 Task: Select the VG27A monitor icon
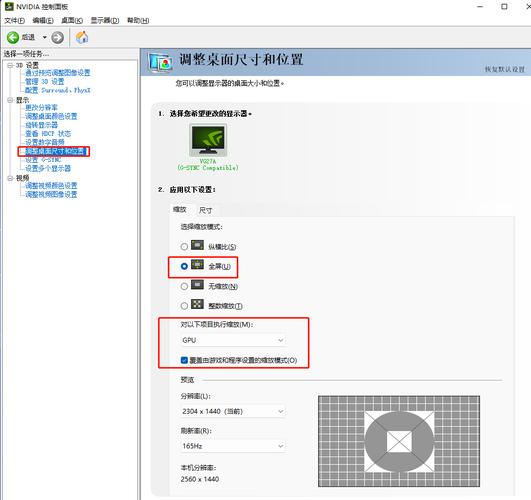pyautogui.click(x=208, y=140)
